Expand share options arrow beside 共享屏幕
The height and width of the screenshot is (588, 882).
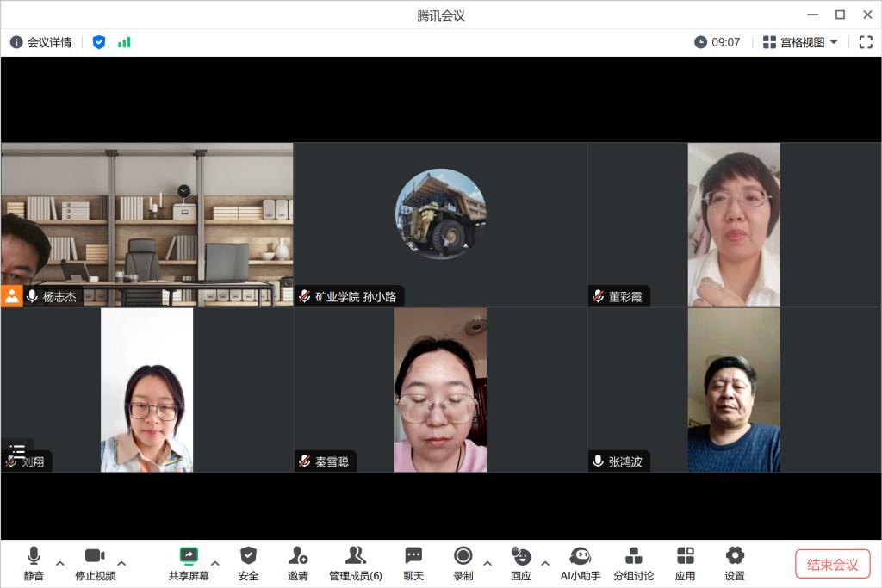(215, 563)
